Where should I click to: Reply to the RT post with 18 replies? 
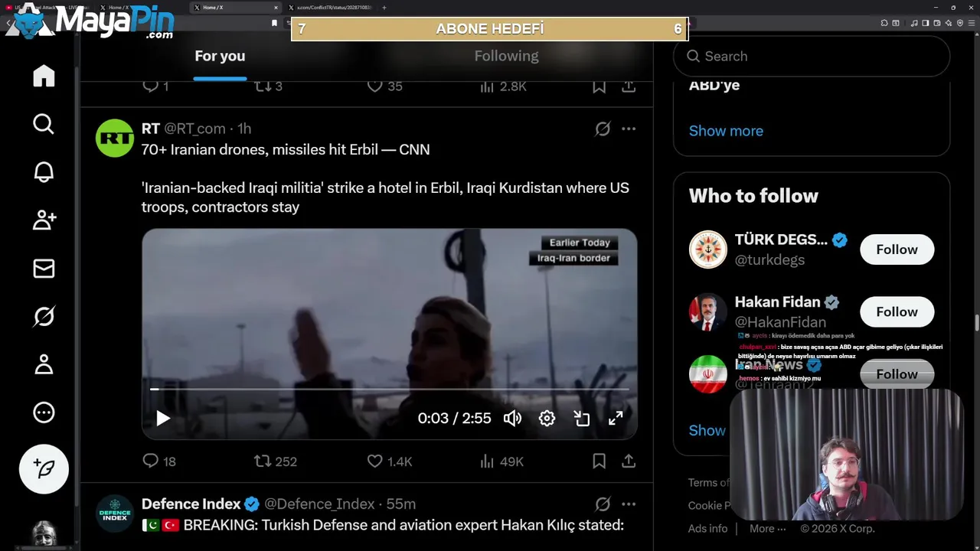(159, 461)
